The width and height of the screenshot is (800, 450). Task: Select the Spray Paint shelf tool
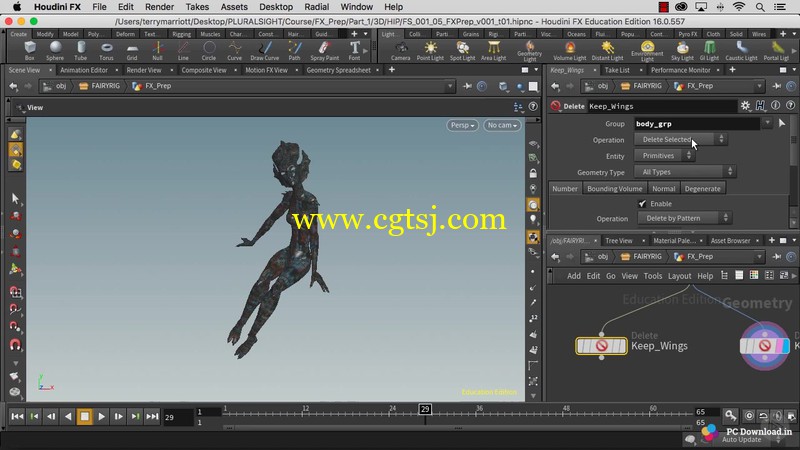tap(324, 51)
